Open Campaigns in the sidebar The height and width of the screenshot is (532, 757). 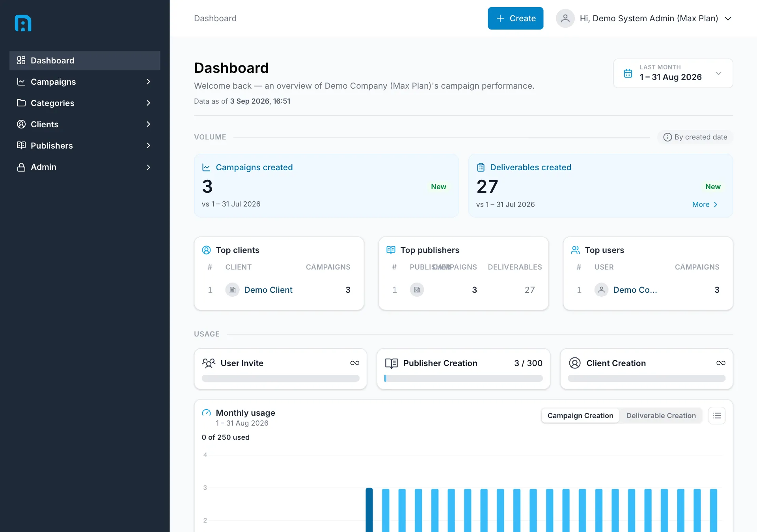(85, 82)
